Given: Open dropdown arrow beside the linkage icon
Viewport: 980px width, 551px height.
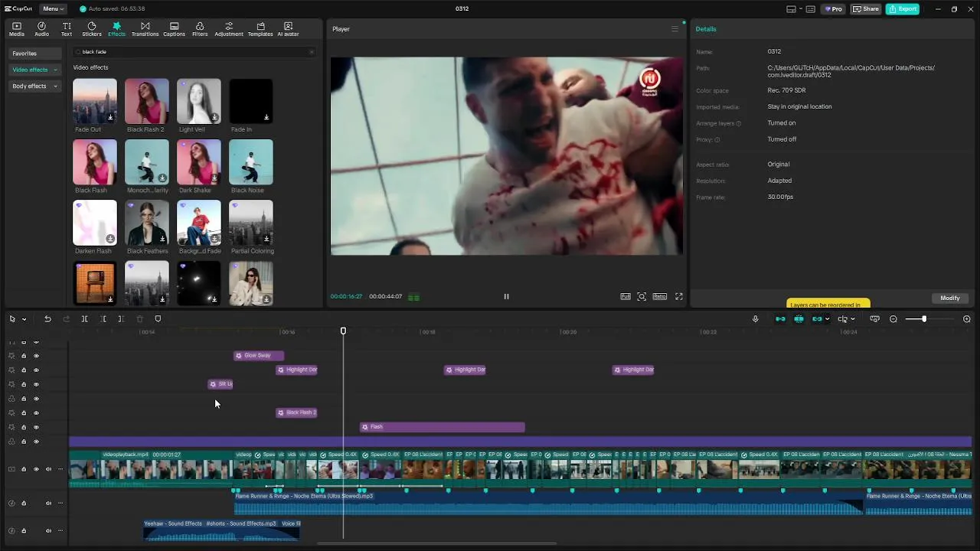Looking at the screenshot, I should [x=827, y=319].
